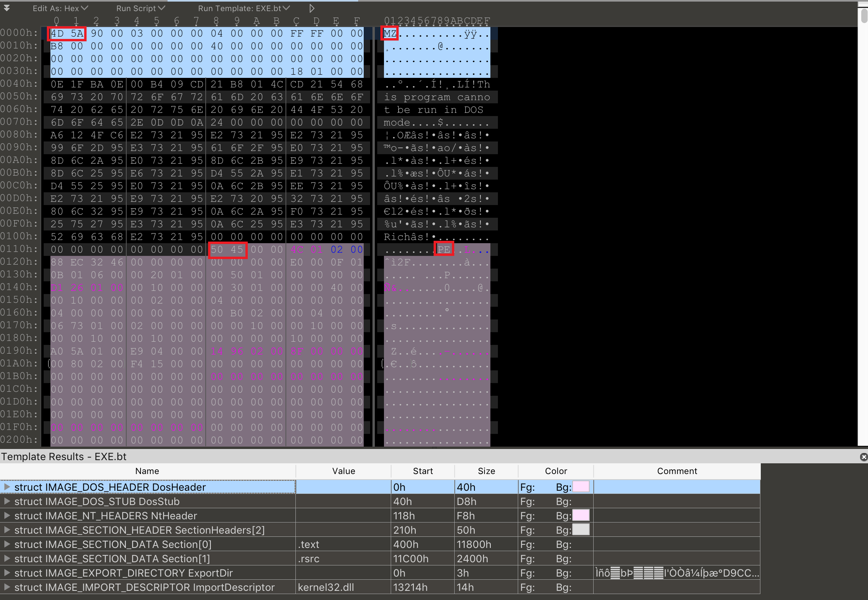Expand the IMAGE_DOS_HEADER DosHeader struct
Screen dimensions: 868x600
pos(7,487)
